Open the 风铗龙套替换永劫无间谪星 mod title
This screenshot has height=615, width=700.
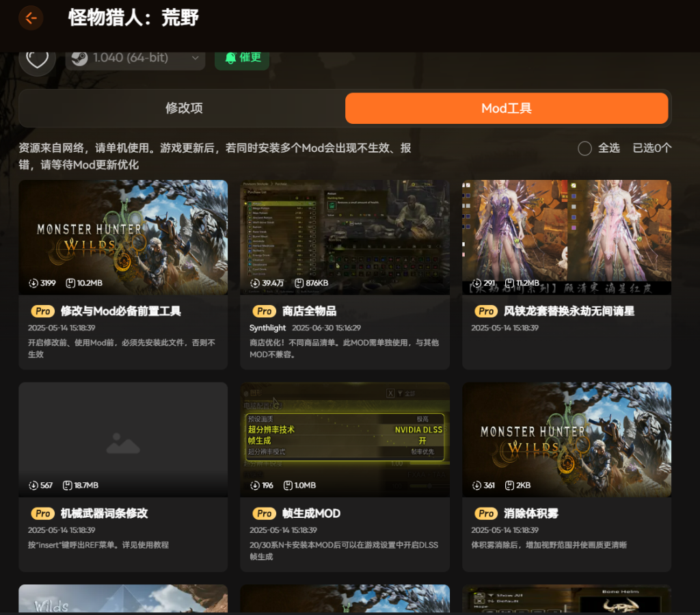(x=569, y=311)
